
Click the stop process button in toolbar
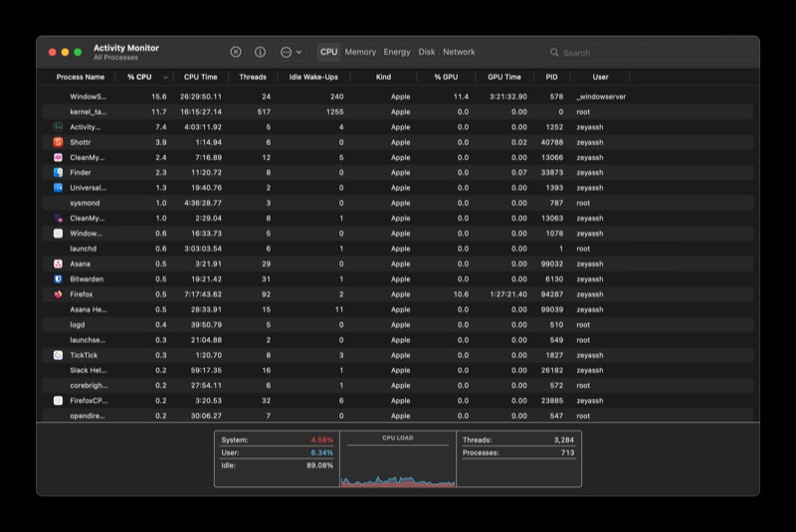pos(236,52)
